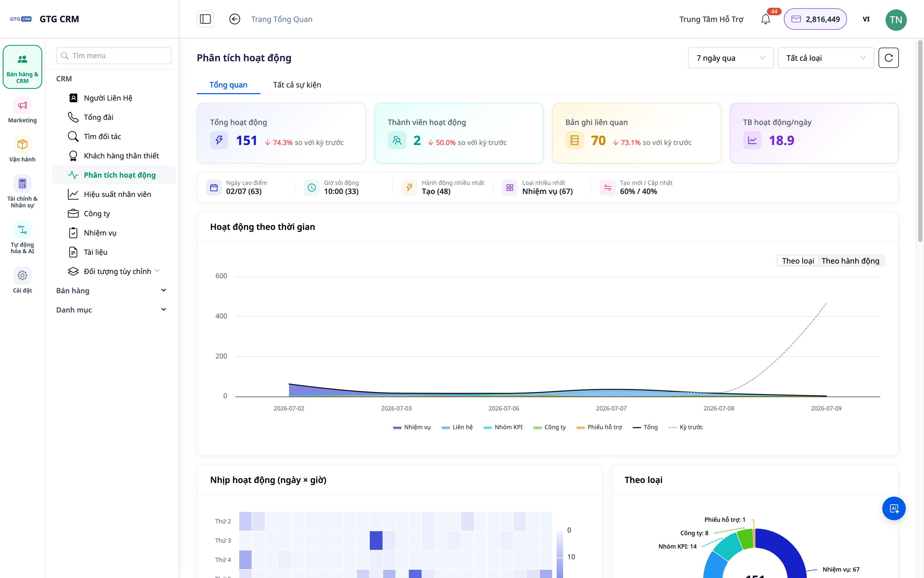Open the Tất cả loại dropdown
The image size is (924, 578).
tap(826, 58)
